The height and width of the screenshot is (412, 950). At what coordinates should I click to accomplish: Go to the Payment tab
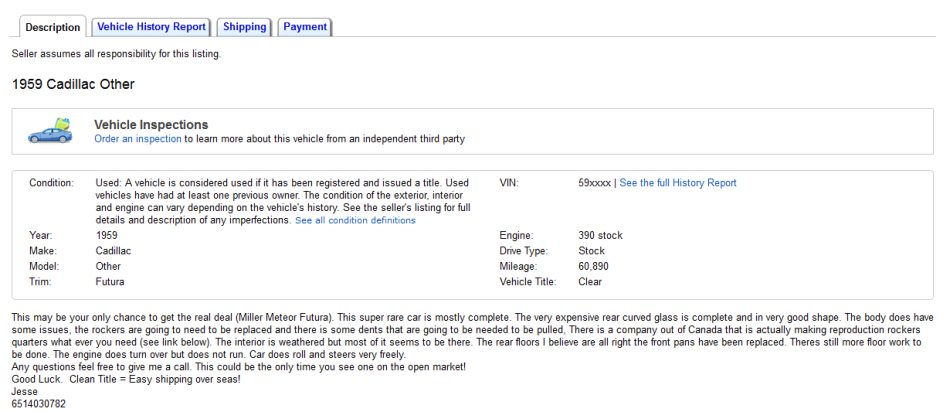305,27
